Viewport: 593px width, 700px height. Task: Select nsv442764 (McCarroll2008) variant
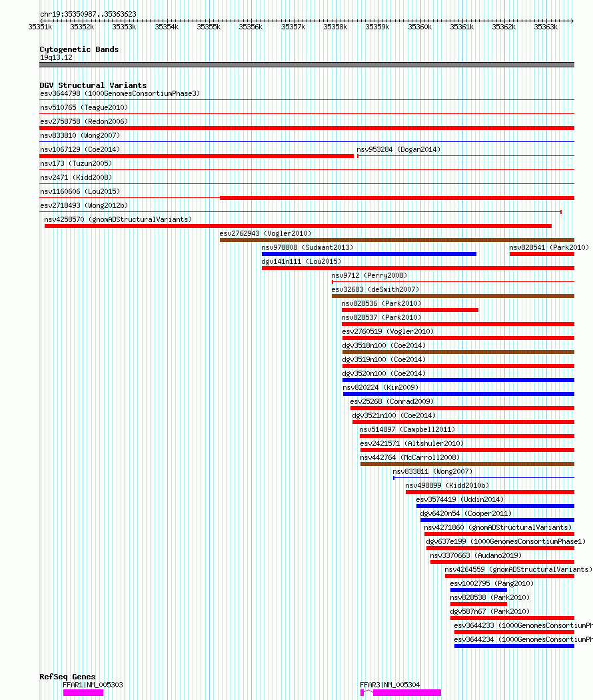click(x=410, y=457)
